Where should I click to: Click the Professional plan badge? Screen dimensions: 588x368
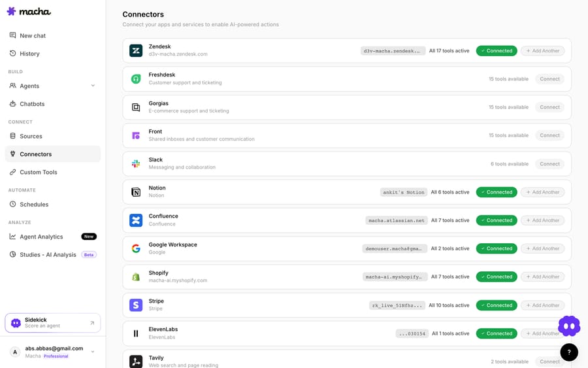pos(56,356)
